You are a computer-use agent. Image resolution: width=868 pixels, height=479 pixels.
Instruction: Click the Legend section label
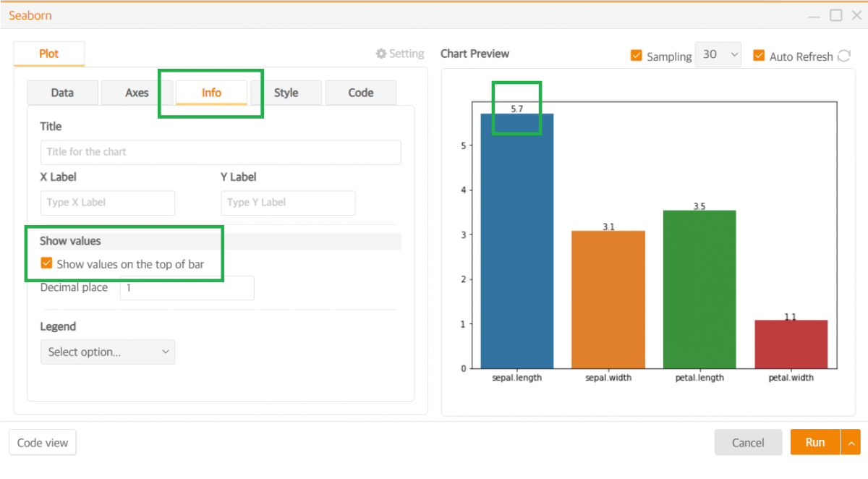pos(58,326)
